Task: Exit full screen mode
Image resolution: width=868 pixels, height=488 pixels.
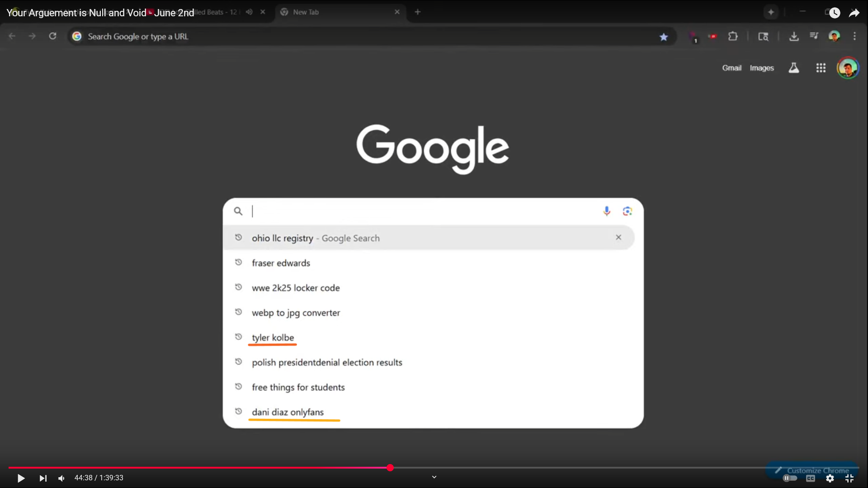Action: pos(849,478)
